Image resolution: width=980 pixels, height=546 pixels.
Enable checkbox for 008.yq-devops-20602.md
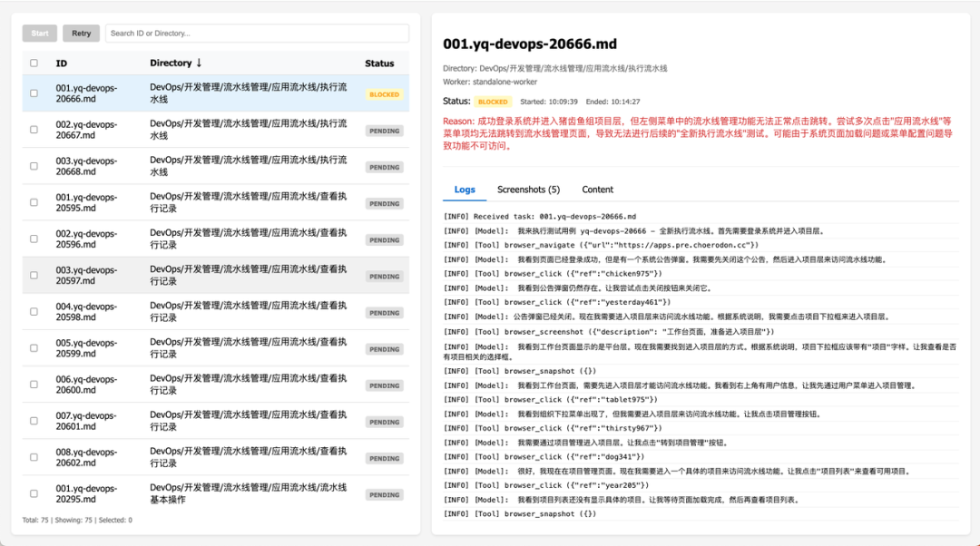[x=34, y=457]
